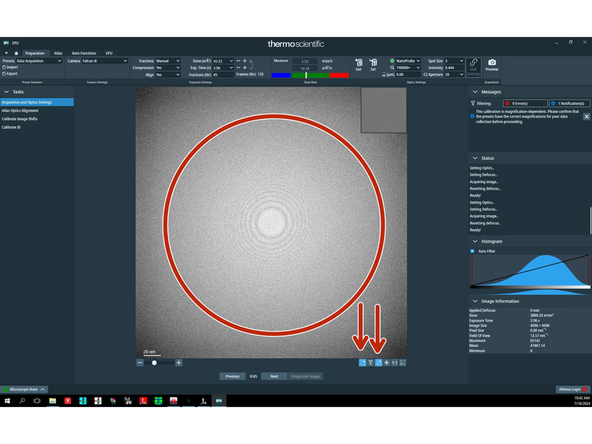Click the Measure dose rate button
592x444 pixels.
point(281,60)
